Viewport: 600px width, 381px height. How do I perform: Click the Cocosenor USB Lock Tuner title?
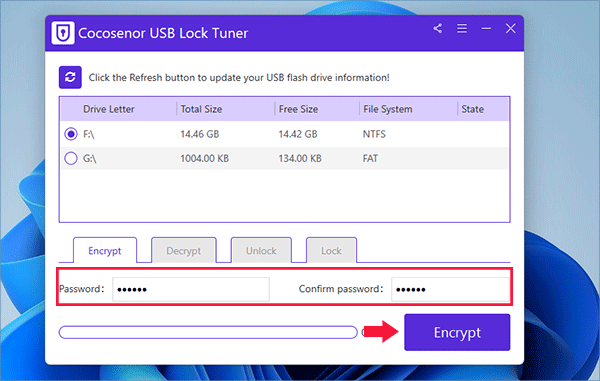click(x=163, y=33)
